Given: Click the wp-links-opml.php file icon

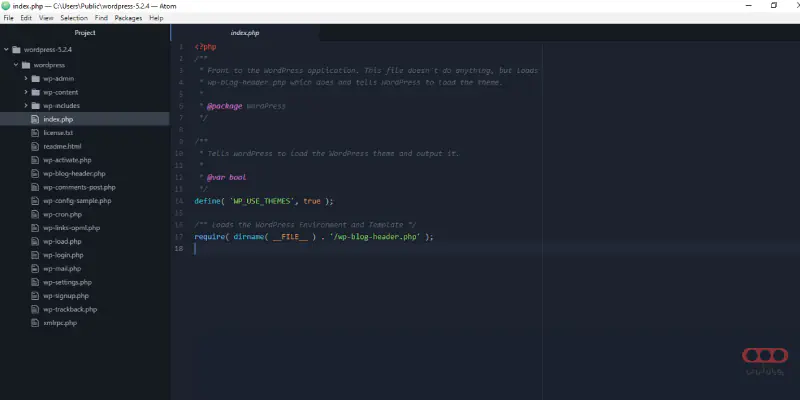Looking at the screenshot, I should [x=35, y=228].
